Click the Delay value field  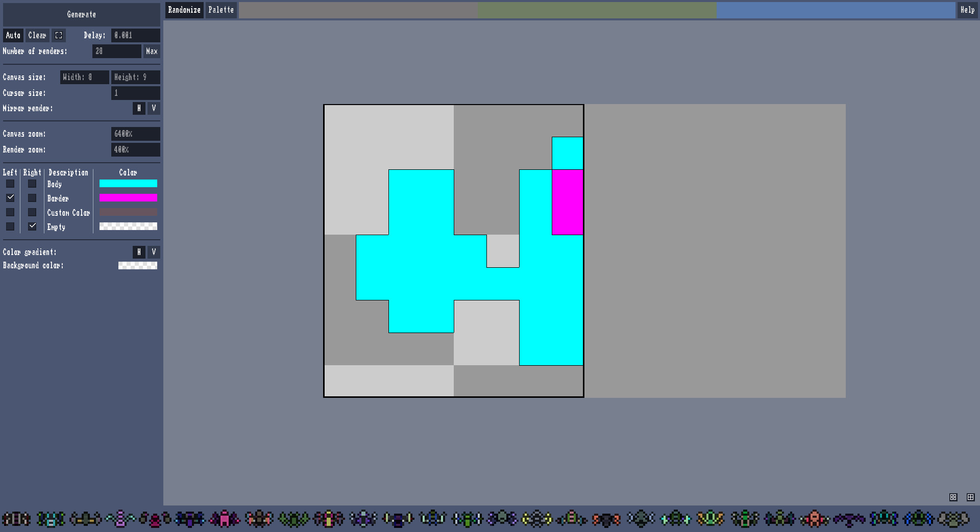click(x=135, y=35)
